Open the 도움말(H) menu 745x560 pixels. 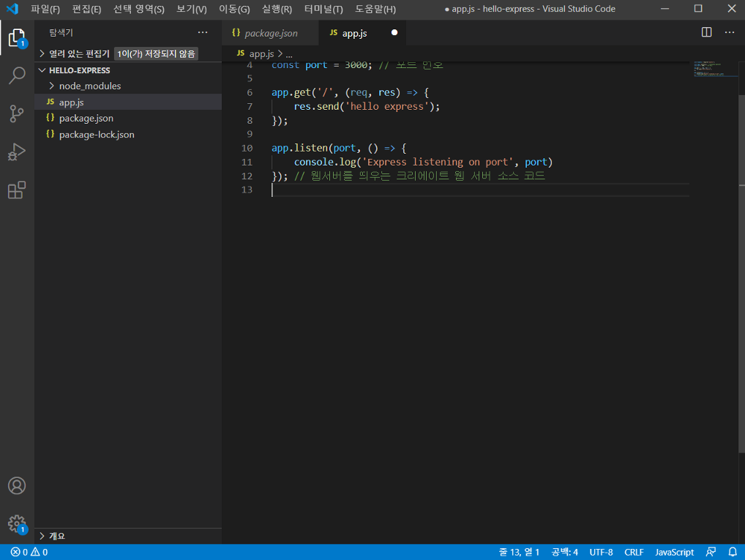(375, 9)
